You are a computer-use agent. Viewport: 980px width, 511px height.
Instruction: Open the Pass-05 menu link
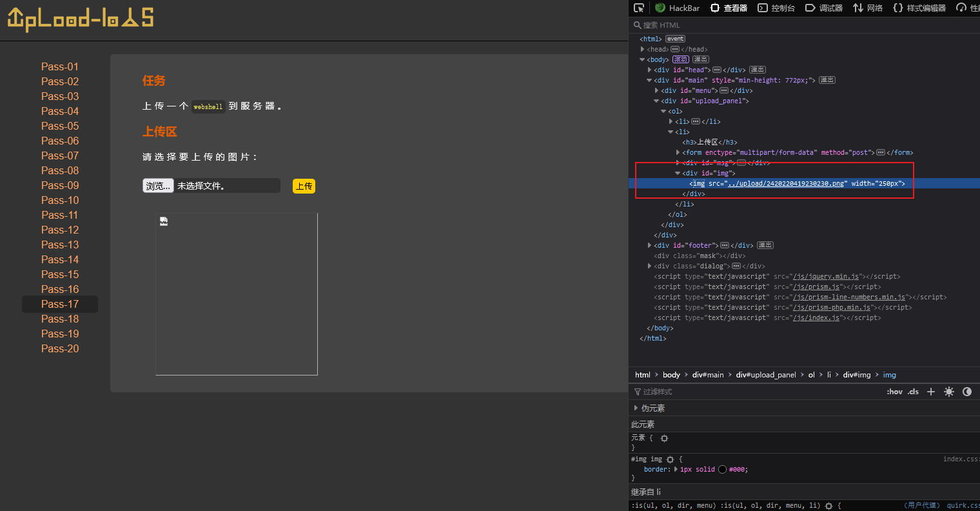point(60,126)
